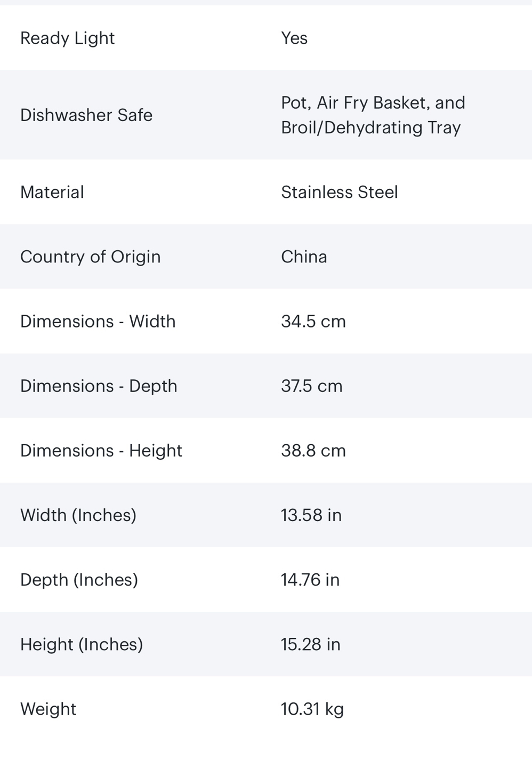Select the 37.5 cm value
Viewport: 532px width, 768px height.
(x=311, y=386)
